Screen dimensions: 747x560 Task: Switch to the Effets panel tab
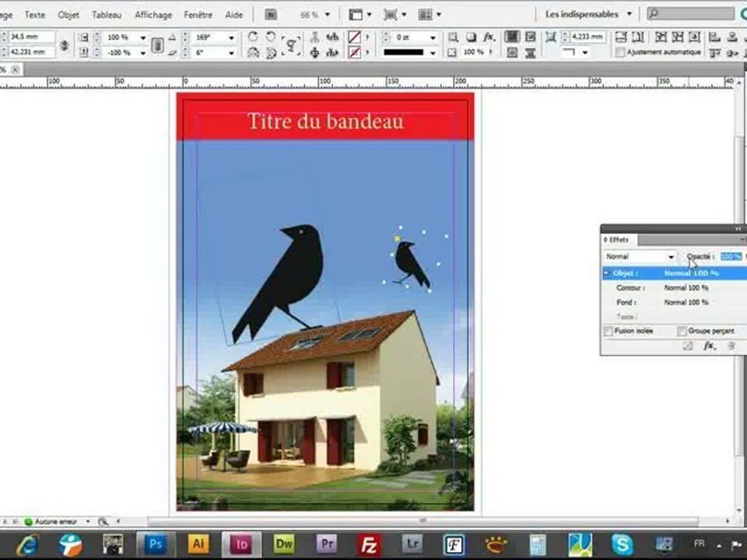pyautogui.click(x=619, y=240)
